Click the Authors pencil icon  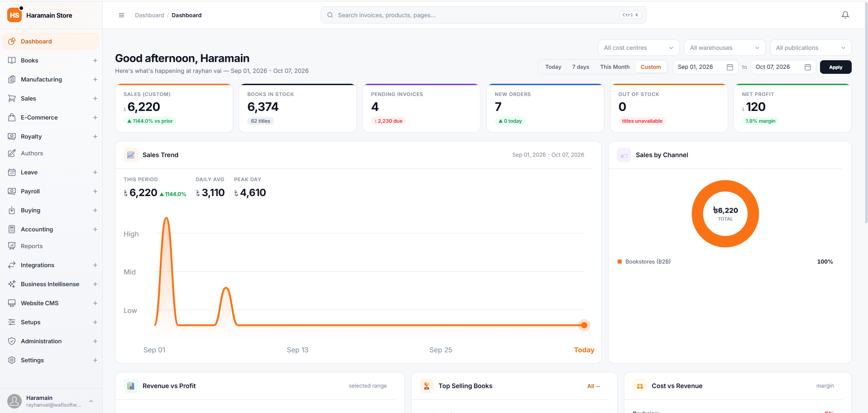click(12, 154)
